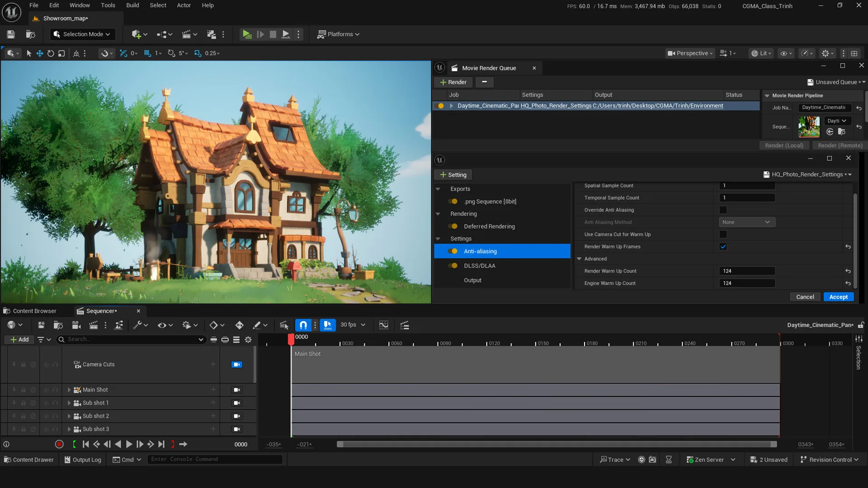Open the Build menu
The height and width of the screenshot is (488, 868).
[x=132, y=5]
